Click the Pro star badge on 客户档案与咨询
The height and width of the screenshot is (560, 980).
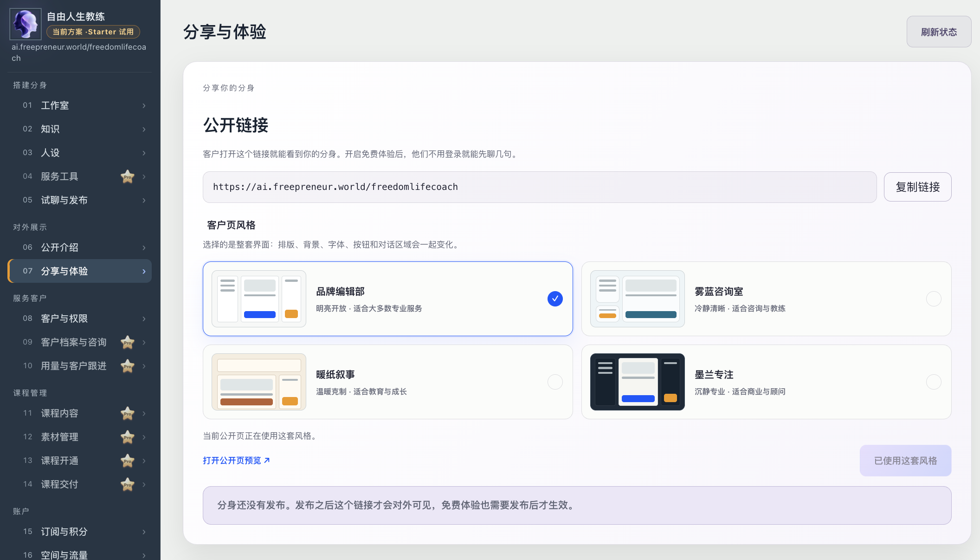[128, 342]
